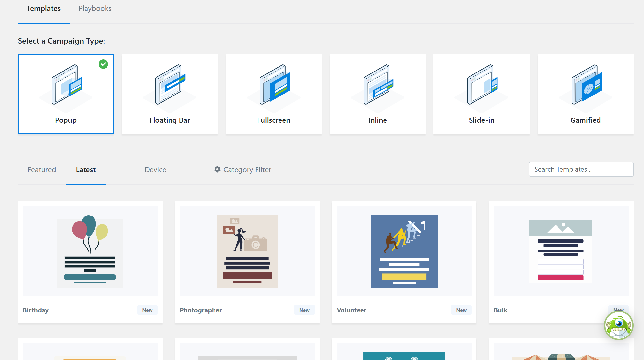Click the green checkmark on Popup
The height and width of the screenshot is (360, 644).
tap(103, 64)
